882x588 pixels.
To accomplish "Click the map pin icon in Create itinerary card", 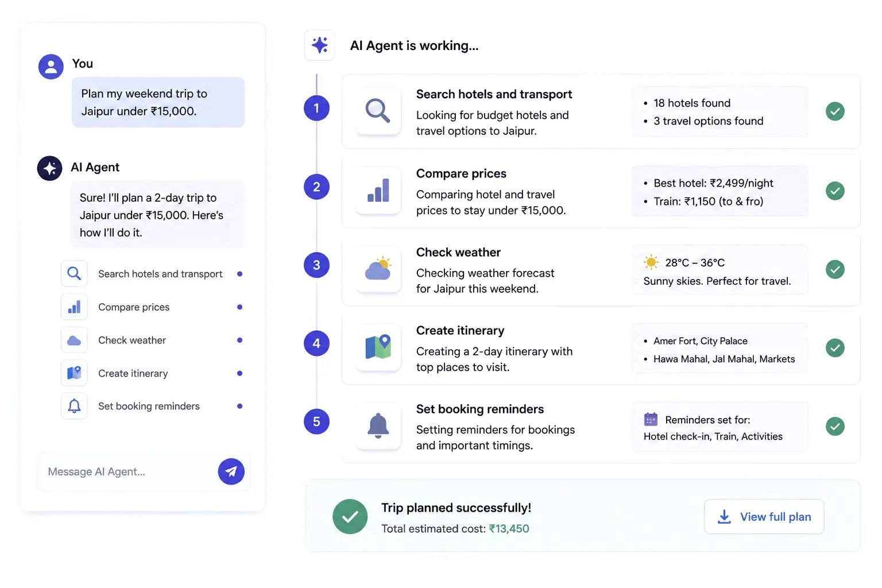I will click(378, 347).
